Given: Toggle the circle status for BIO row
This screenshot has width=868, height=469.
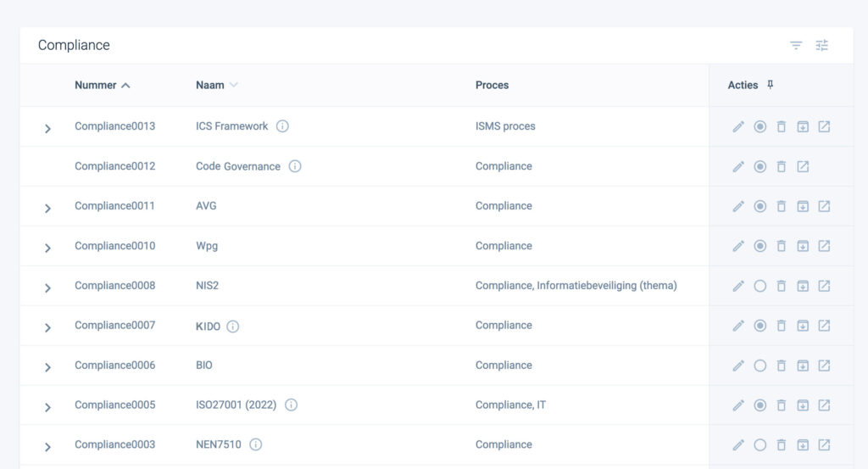Looking at the screenshot, I should [x=760, y=366].
